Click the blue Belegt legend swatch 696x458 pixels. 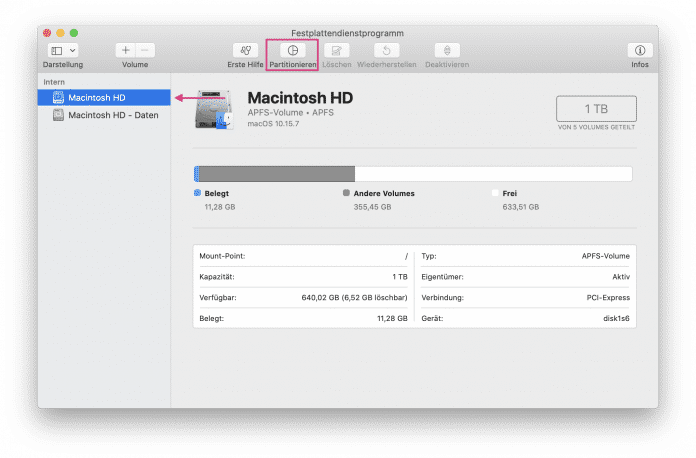click(197, 193)
